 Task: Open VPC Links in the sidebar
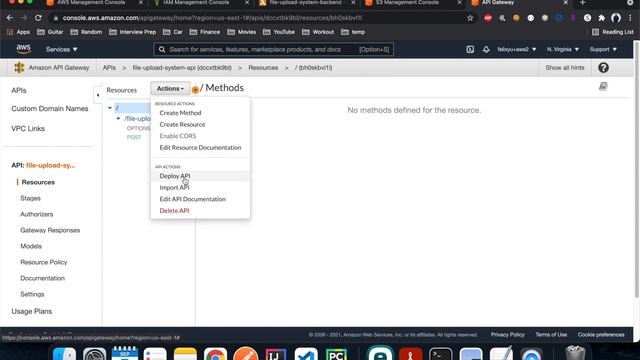click(x=28, y=129)
